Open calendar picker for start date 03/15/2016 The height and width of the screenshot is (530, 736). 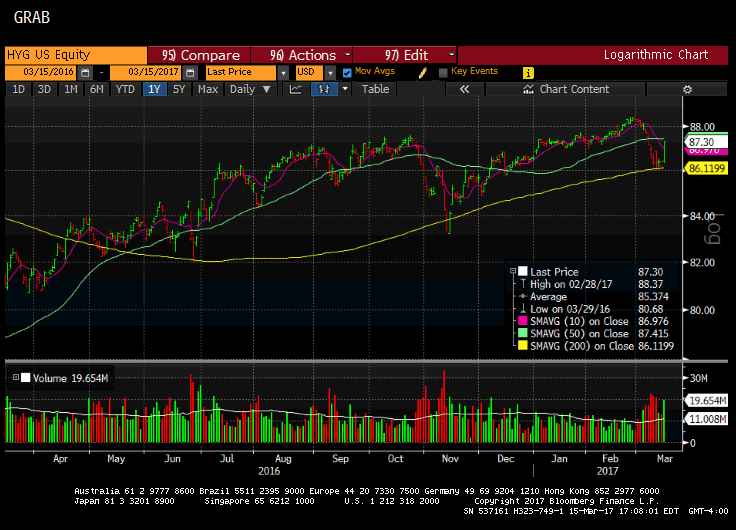pyautogui.click(x=85, y=73)
